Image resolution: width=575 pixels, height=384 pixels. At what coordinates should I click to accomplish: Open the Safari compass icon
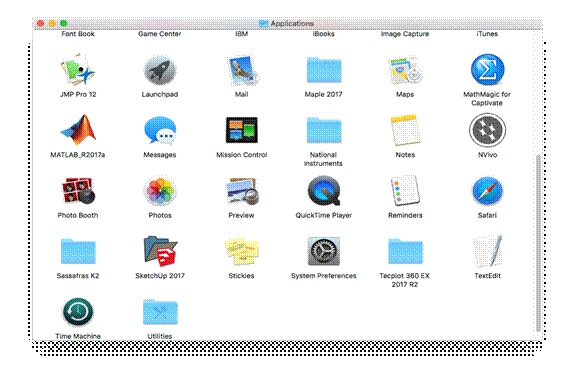point(487,191)
